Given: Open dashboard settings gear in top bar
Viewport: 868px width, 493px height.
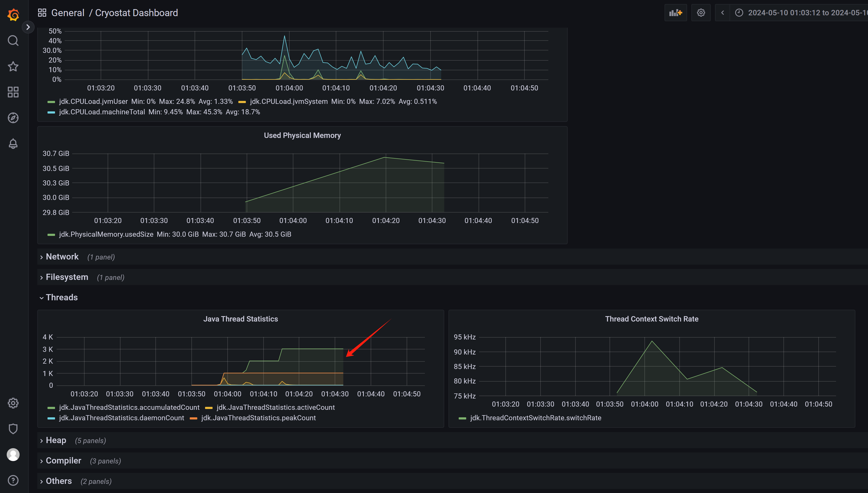Looking at the screenshot, I should coord(701,13).
